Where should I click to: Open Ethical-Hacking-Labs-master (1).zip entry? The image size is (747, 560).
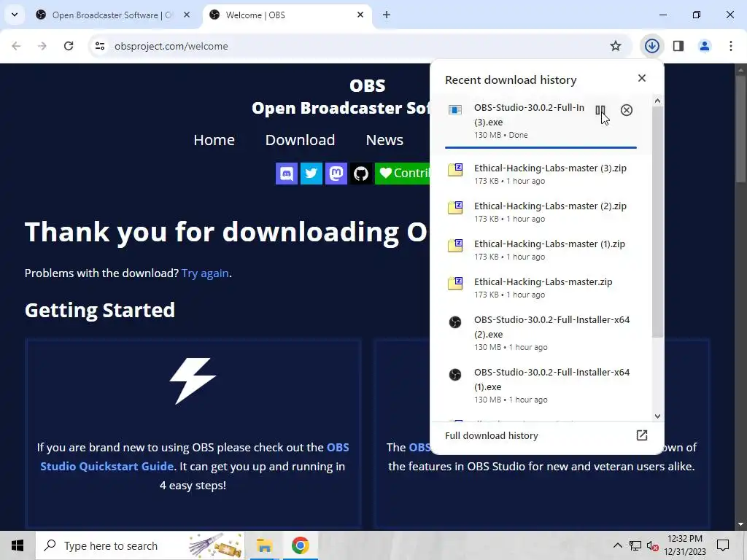(x=541, y=249)
